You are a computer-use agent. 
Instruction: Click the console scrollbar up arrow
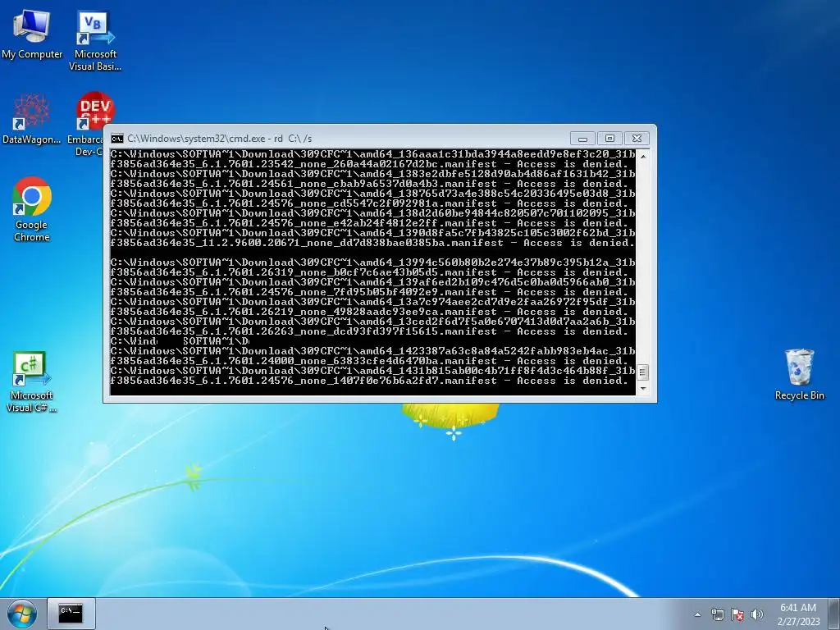643,156
